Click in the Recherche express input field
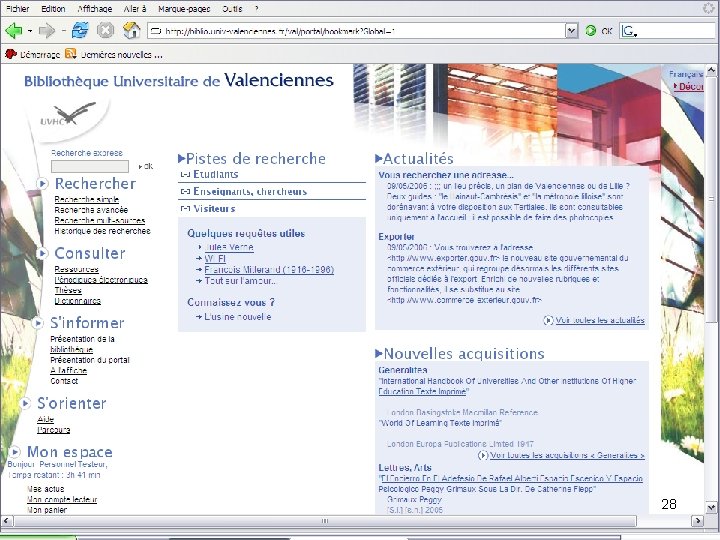 90,166
